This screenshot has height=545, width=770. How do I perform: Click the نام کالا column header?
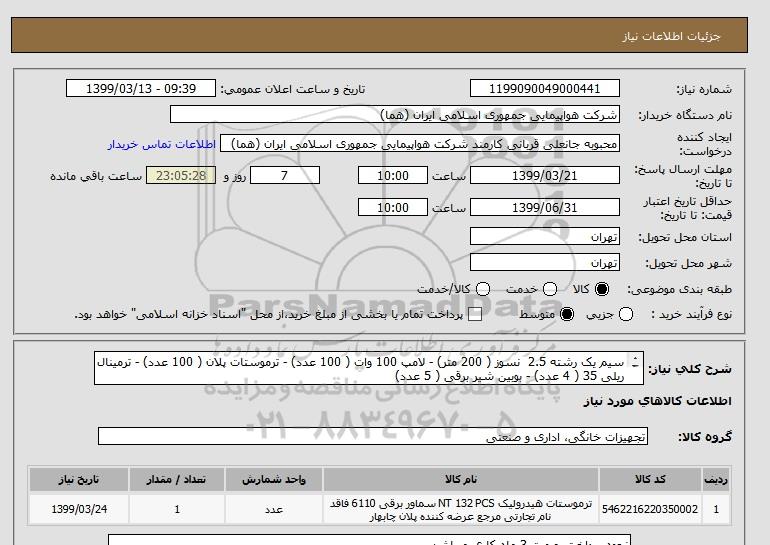pos(461,479)
